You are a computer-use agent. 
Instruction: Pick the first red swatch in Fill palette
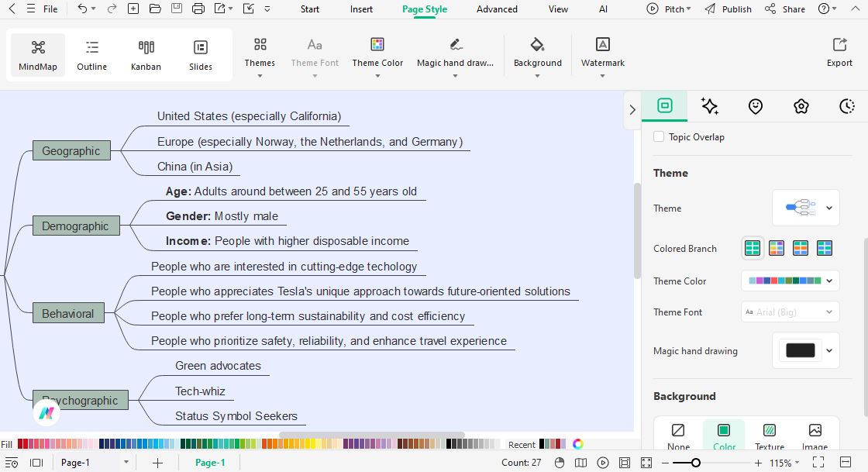(20, 444)
